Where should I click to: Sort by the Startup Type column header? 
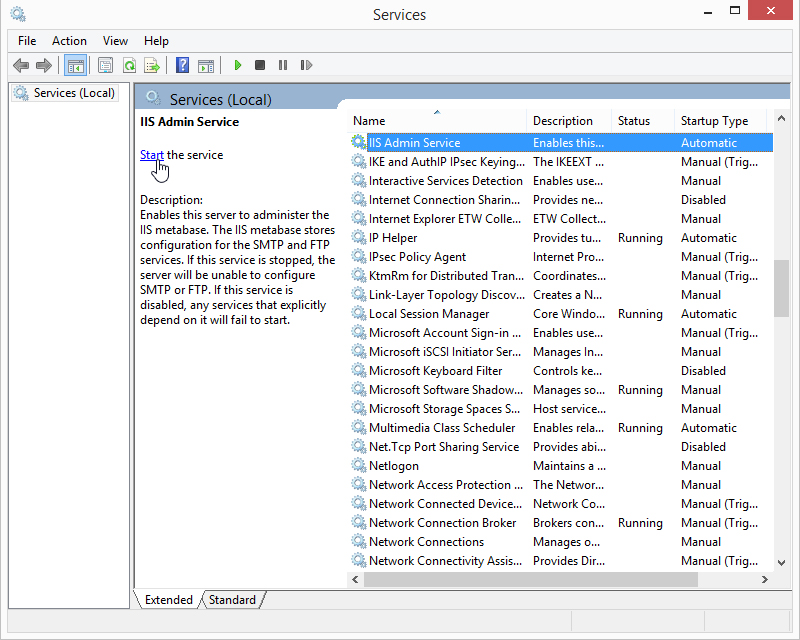pyautogui.click(x=720, y=121)
